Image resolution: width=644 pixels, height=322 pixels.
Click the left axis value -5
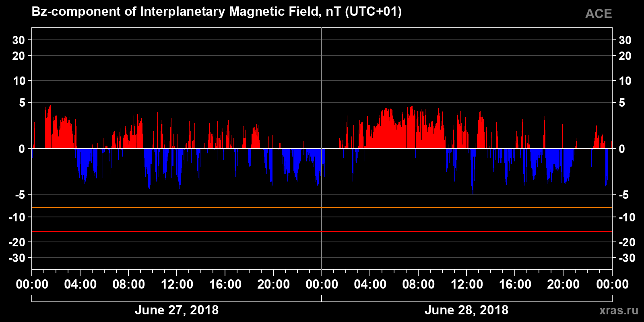pos(20,195)
